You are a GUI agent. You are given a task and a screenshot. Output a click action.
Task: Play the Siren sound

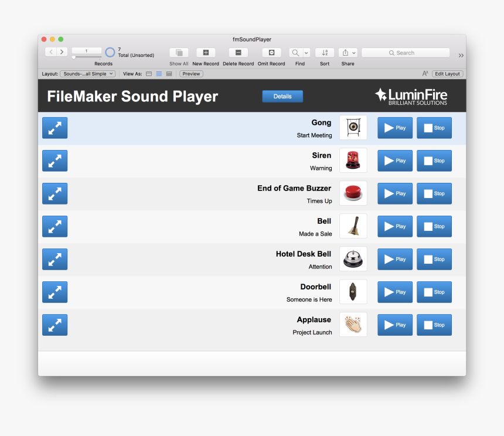pos(395,161)
